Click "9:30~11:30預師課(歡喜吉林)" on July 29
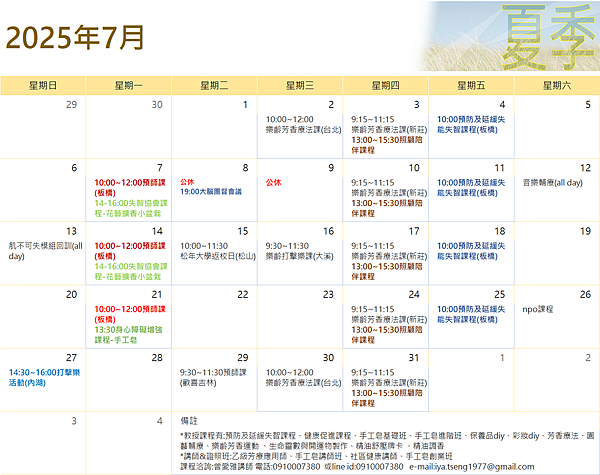Viewport: 600px width, 475px height. click(213, 377)
